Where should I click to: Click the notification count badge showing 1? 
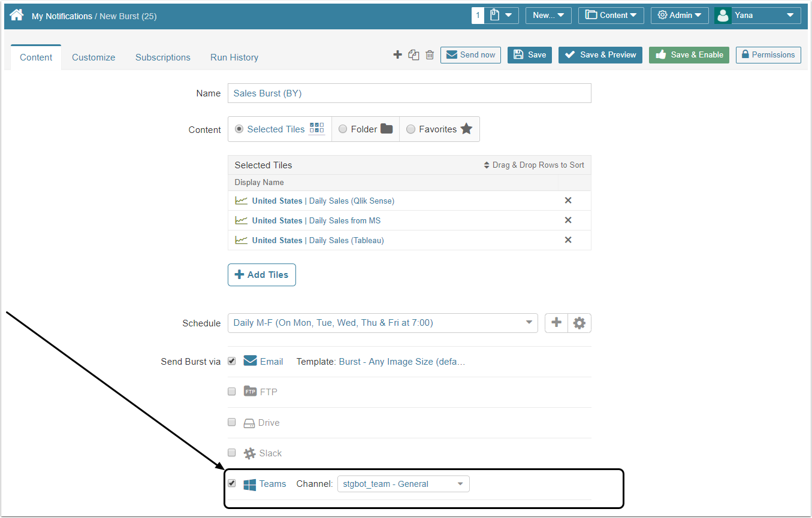478,15
